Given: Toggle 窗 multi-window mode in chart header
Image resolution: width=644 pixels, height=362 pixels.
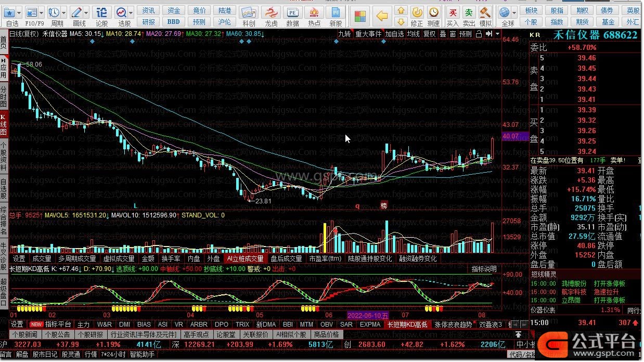Looking at the screenshot, I should (x=453, y=34).
